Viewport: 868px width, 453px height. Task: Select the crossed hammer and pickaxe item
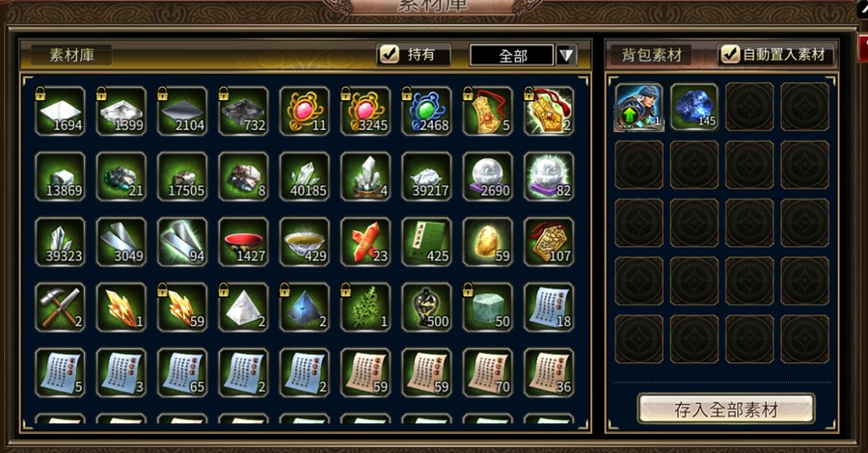point(60,306)
